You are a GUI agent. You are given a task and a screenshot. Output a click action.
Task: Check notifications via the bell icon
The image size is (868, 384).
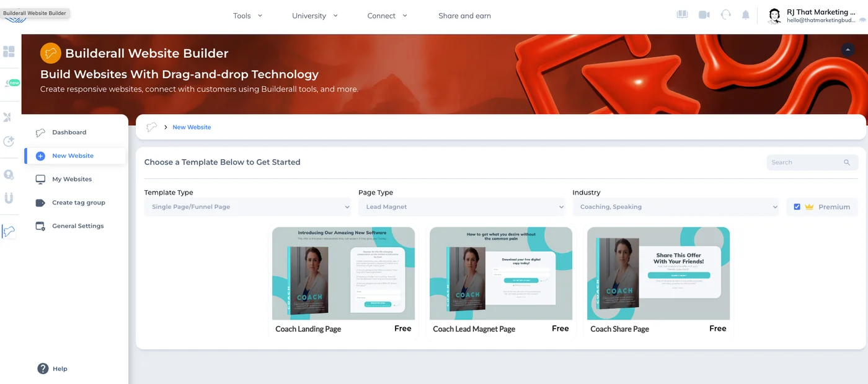click(745, 14)
